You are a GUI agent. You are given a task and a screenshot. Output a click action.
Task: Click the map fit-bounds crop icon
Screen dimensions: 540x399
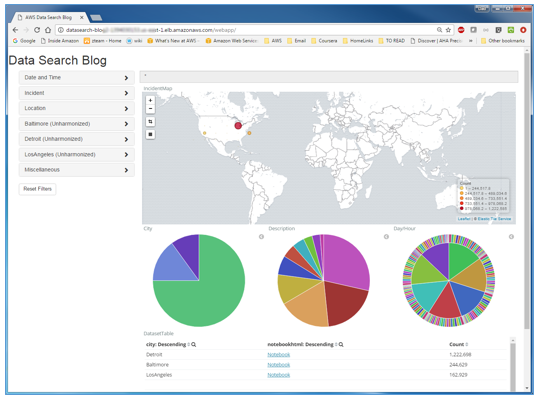tap(150, 122)
